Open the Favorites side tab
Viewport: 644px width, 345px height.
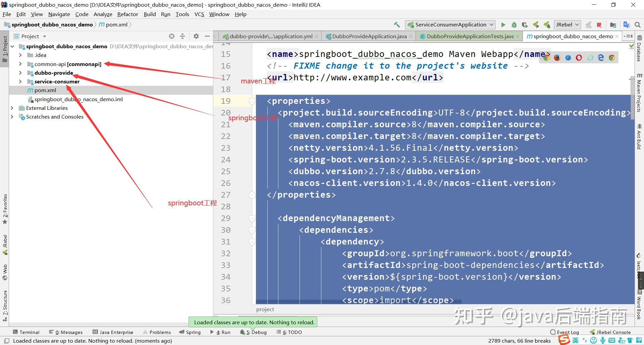coord(5,209)
